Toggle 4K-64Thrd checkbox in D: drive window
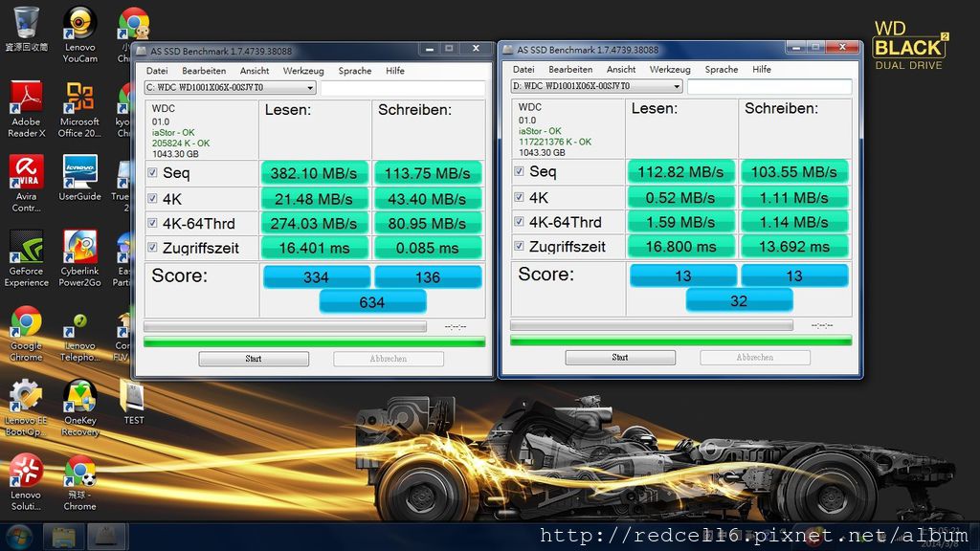The image size is (980, 551). coord(519,221)
